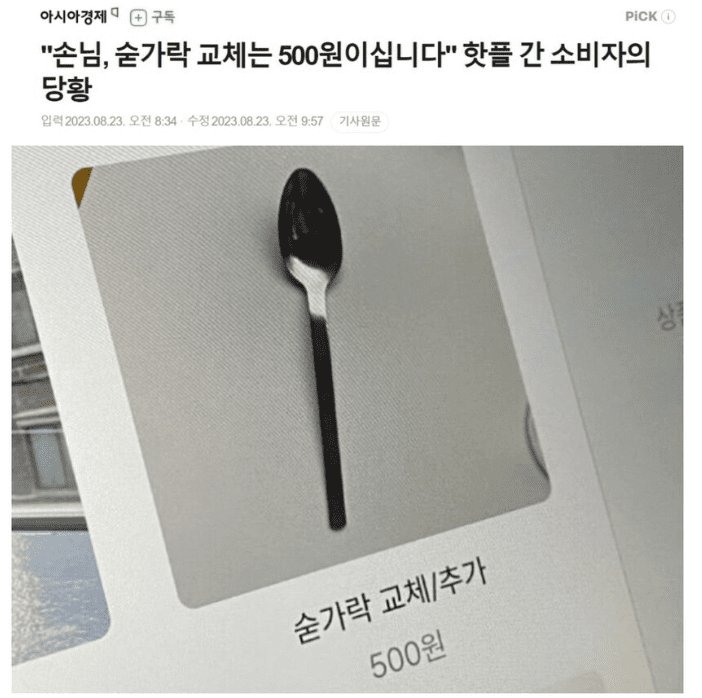Viewport: 702px width, 698px height.
Task: Open the 기사원문 original article button
Action: tap(360, 121)
